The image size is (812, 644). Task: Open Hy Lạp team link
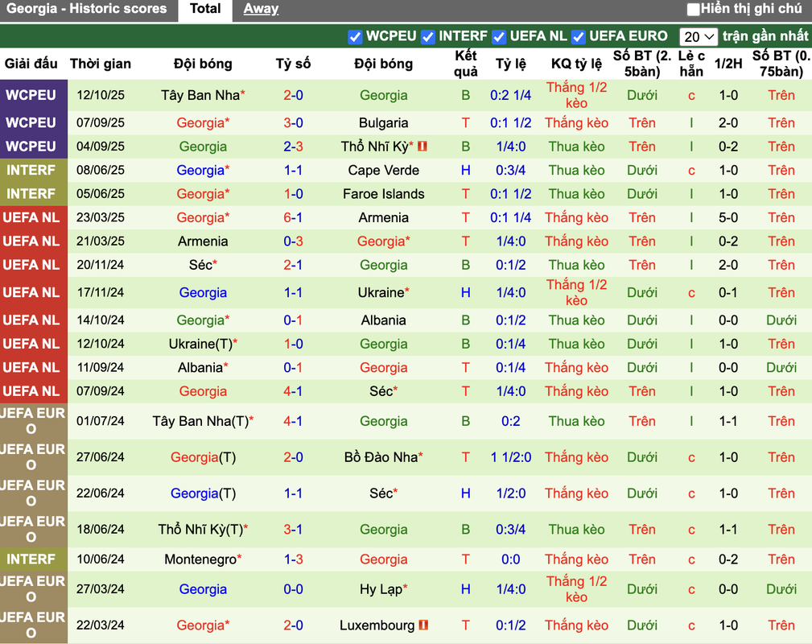click(x=383, y=589)
